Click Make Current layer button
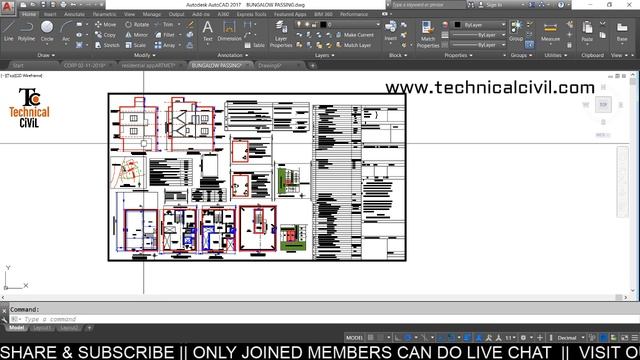The height and width of the screenshot is (360, 640). 355,35
